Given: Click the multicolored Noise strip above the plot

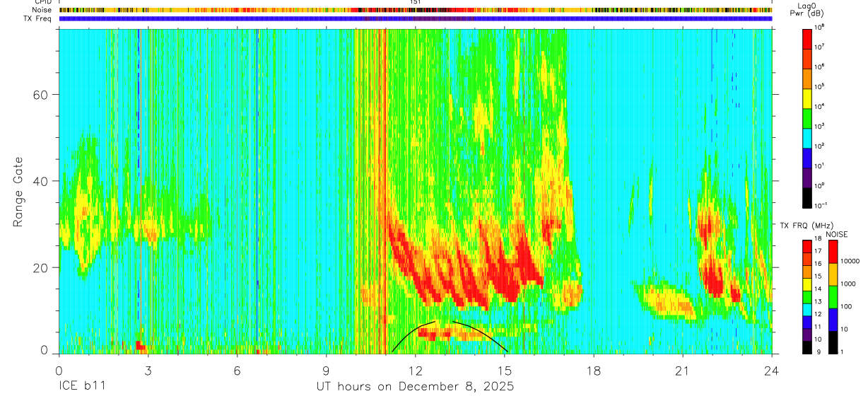Looking at the screenshot, I should 415,11.
